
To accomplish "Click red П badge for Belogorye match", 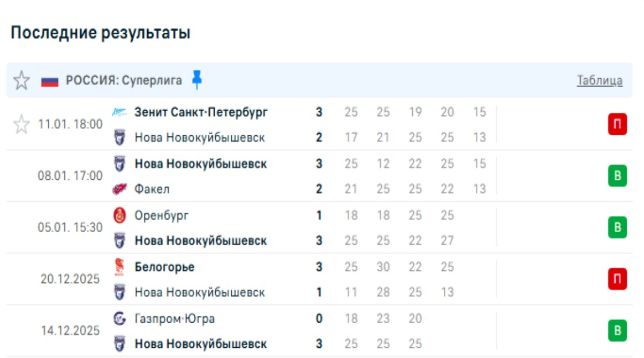I will pyautogui.click(x=617, y=279).
